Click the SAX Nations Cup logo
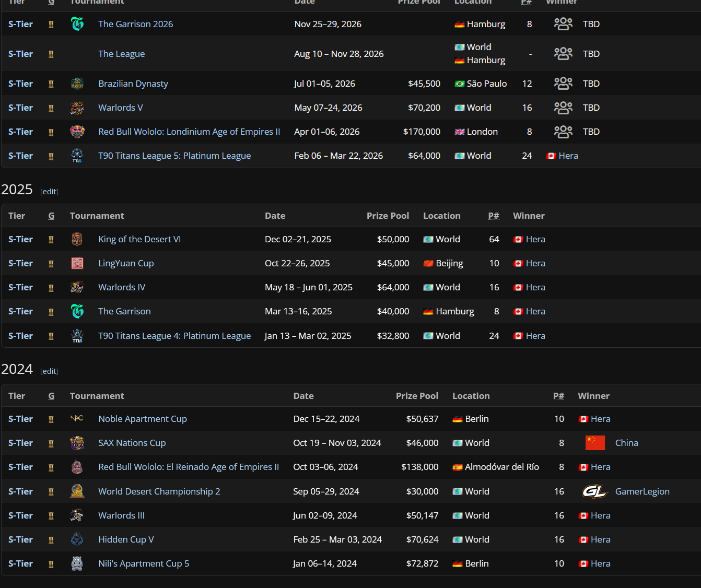Viewport: 701px width, 588px height. (x=77, y=443)
